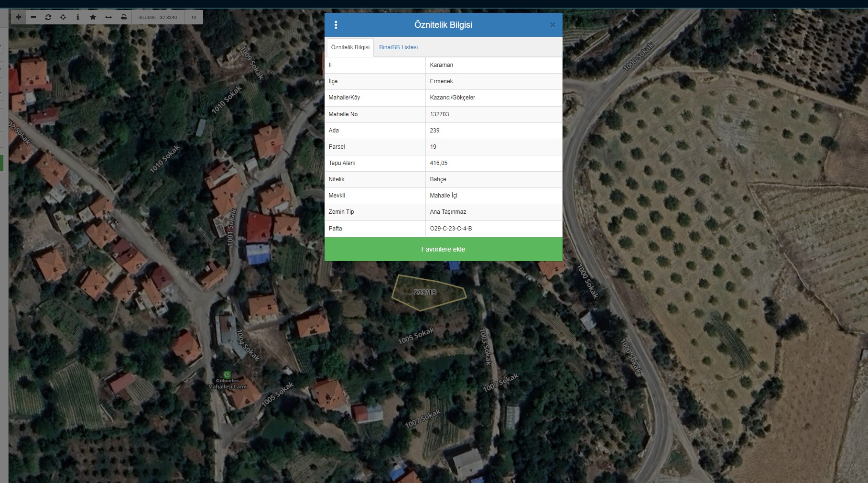Click the Tapu Alanı value 416,05
Screen dimensions: 868x483
pos(439,163)
